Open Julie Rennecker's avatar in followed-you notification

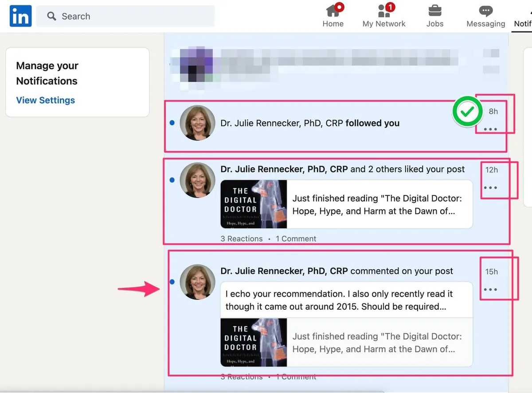(x=197, y=123)
